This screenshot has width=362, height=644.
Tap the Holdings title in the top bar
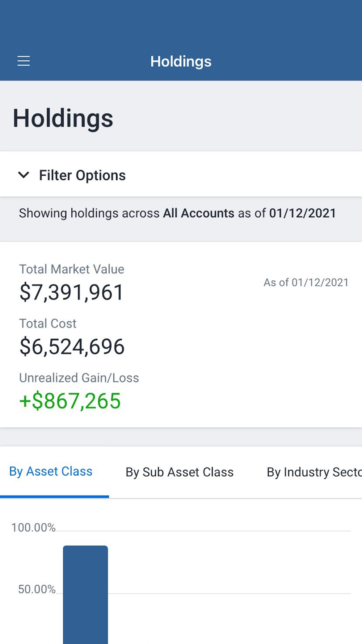click(181, 62)
